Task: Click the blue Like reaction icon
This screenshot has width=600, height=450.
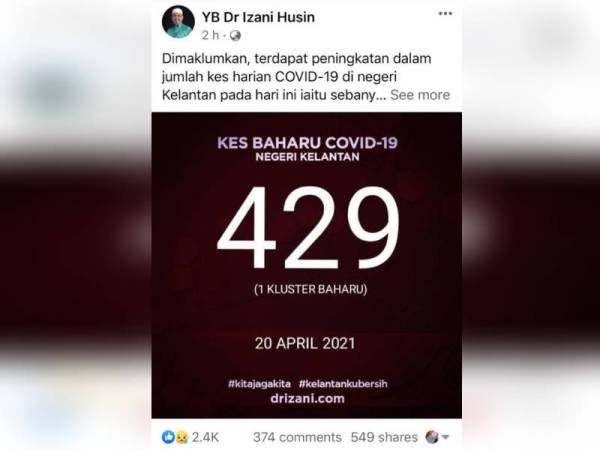Action: (x=168, y=437)
